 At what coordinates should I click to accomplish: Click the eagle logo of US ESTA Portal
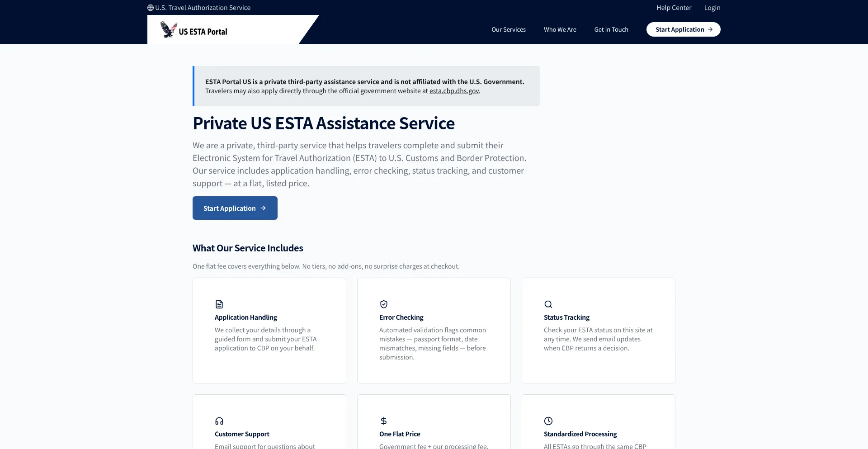point(169,30)
